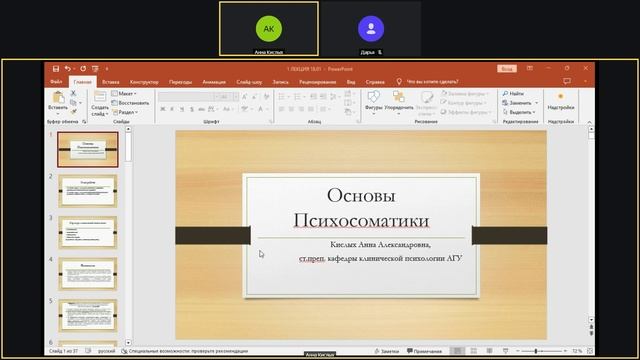
Task: Increase font size with larger A icon
Action: tap(244, 97)
